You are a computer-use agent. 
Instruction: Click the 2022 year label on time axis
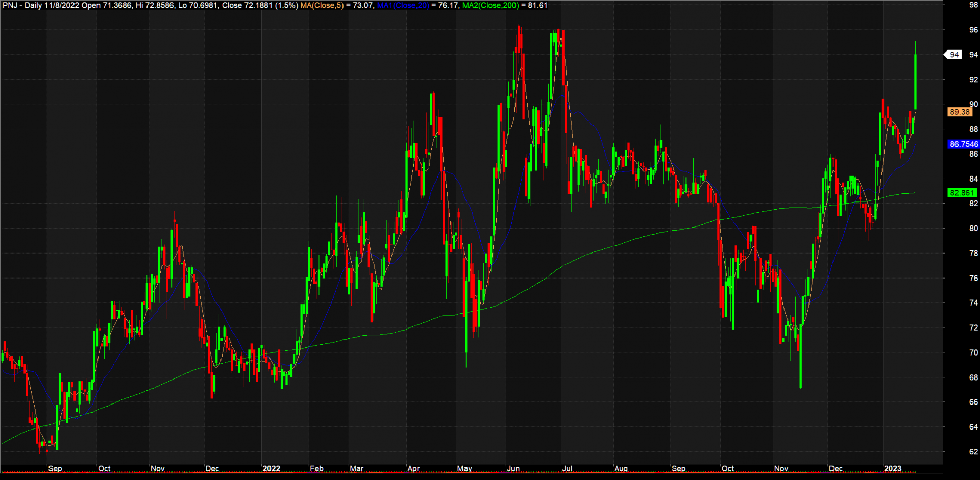point(271,468)
